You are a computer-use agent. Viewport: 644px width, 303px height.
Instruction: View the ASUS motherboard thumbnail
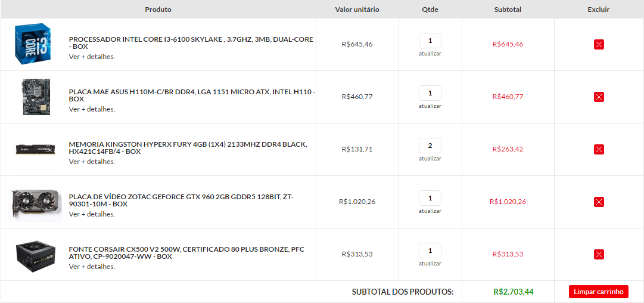[x=35, y=97]
